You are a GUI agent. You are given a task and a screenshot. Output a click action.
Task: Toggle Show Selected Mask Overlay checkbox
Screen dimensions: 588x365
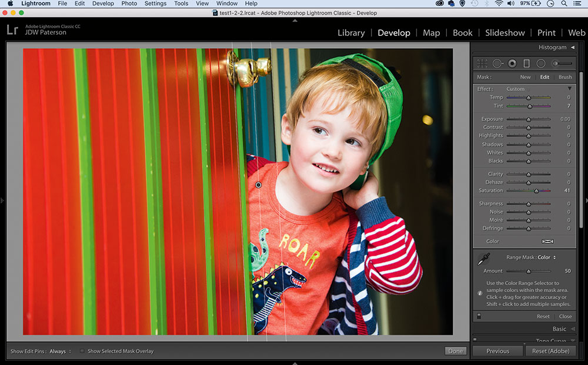point(82,351)
